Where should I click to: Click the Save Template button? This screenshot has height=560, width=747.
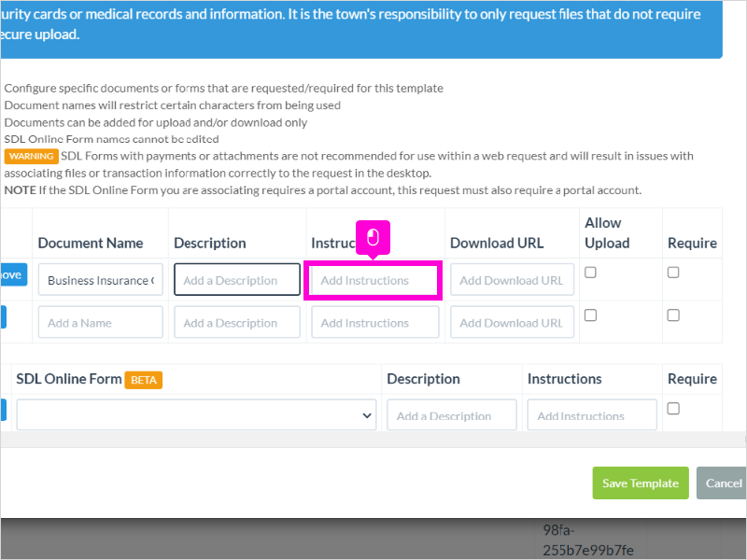point(641,483)
